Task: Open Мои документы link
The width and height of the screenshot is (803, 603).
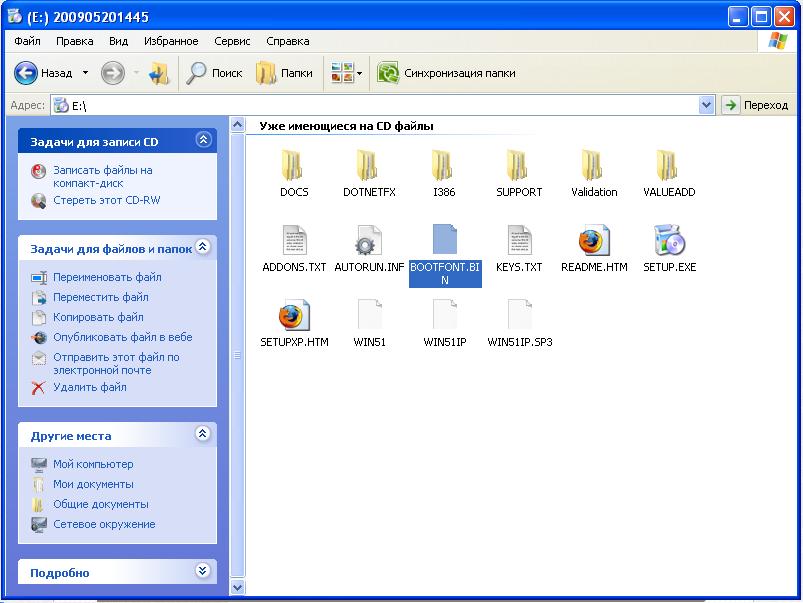Action: click(x=93, y=484)
